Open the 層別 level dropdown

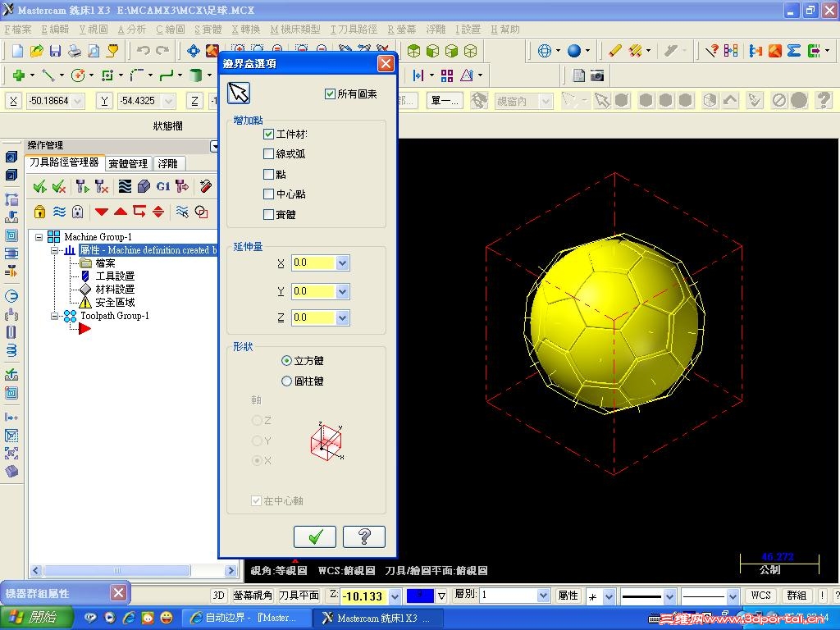point(543,596)
